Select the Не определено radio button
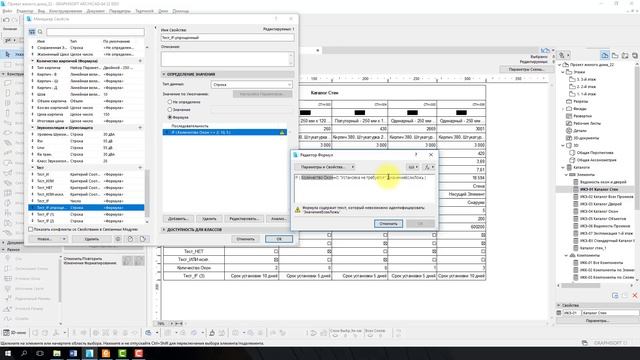 170,102
